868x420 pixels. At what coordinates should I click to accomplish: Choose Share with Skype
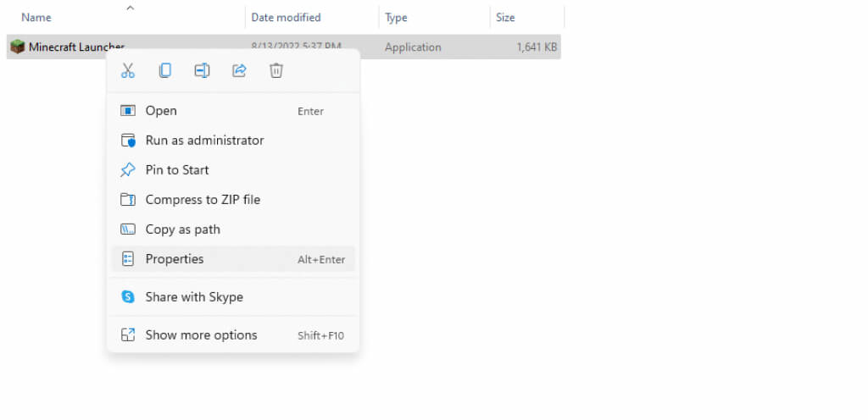click(x=194, y=297)
